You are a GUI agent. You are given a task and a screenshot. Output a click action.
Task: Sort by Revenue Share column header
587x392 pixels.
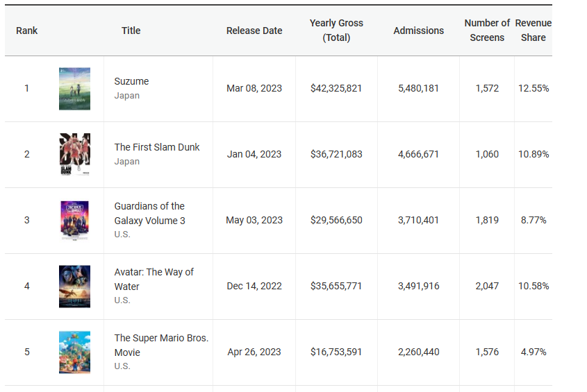(x=533, y=31)
